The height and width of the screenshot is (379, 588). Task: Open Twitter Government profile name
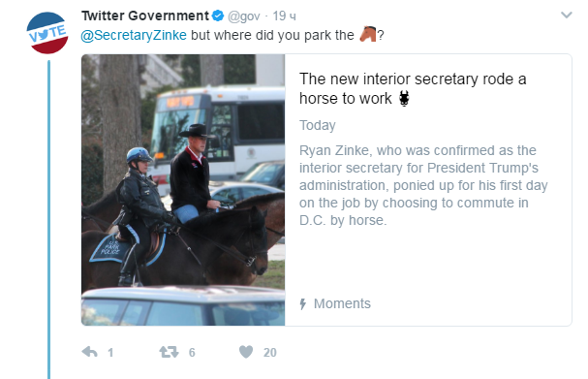coord(145,16)
